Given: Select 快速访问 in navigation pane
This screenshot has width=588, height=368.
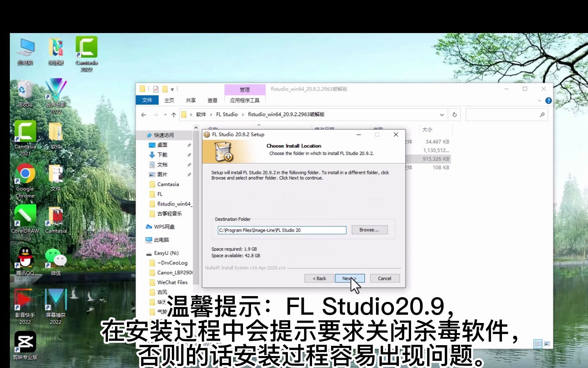Looking at the screenshot, I should pyautogui.click(x=164, y=135).
